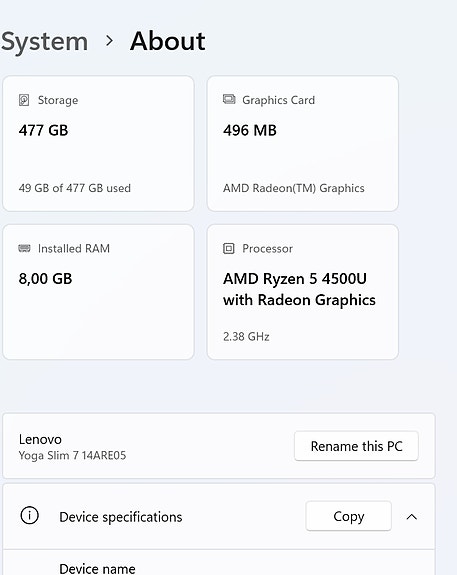Click the '49 GB of 477 GB used' text
Screen dimensions: 457x575
(x=75, y=188)
